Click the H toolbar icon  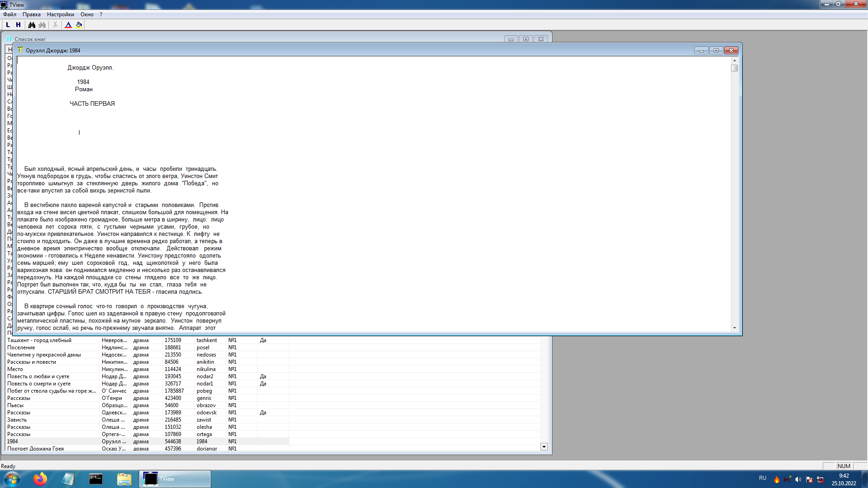[x=18, y=25]
